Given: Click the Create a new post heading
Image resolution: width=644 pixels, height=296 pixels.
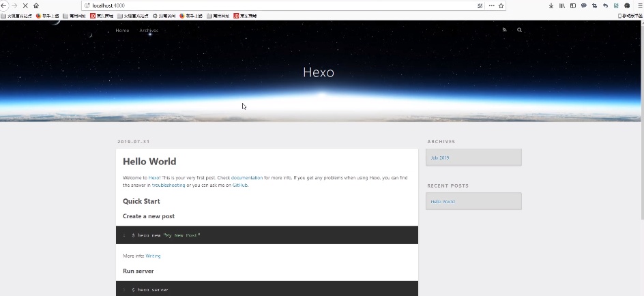Looking at the screenshot, I should point(149,216).
